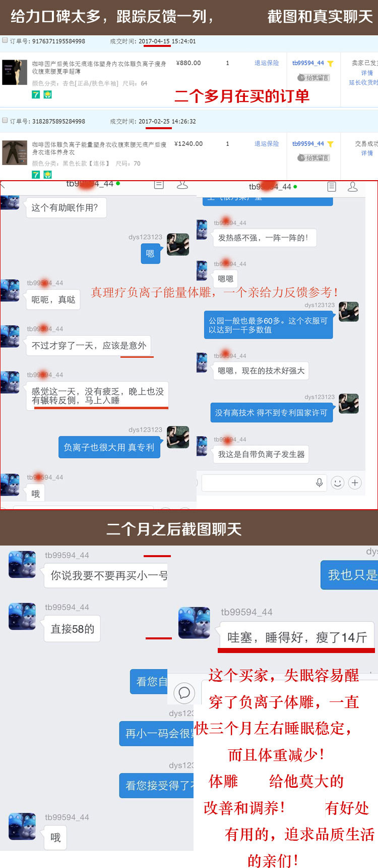This screenshot has width=378, height=868.
Task: Click 延长收货时间 link on first order
Action: 363,82
